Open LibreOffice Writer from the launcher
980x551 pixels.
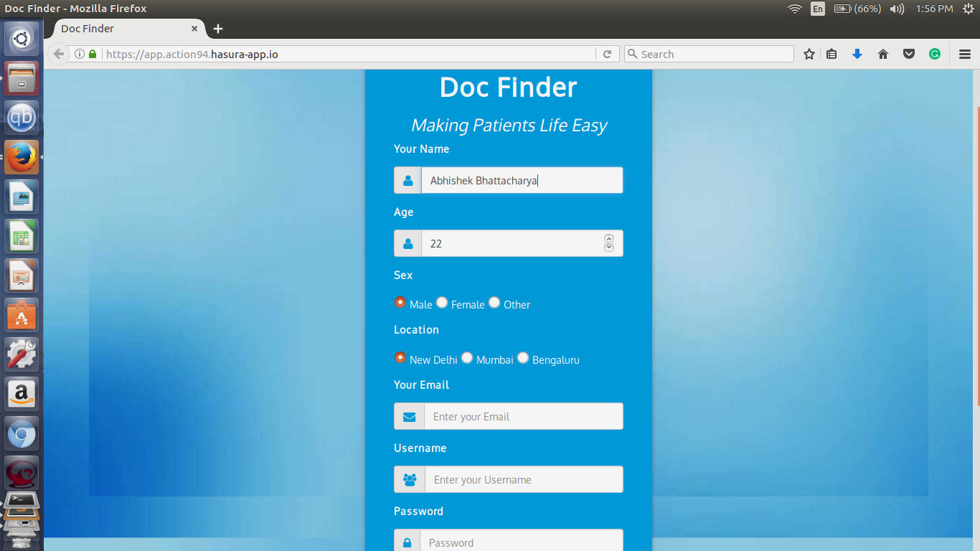click(22, 196)
